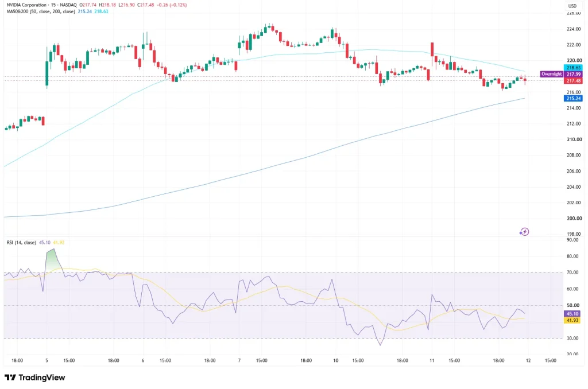
Task: Click the 198.00 price axis label
Action: (x=574, y=234)
